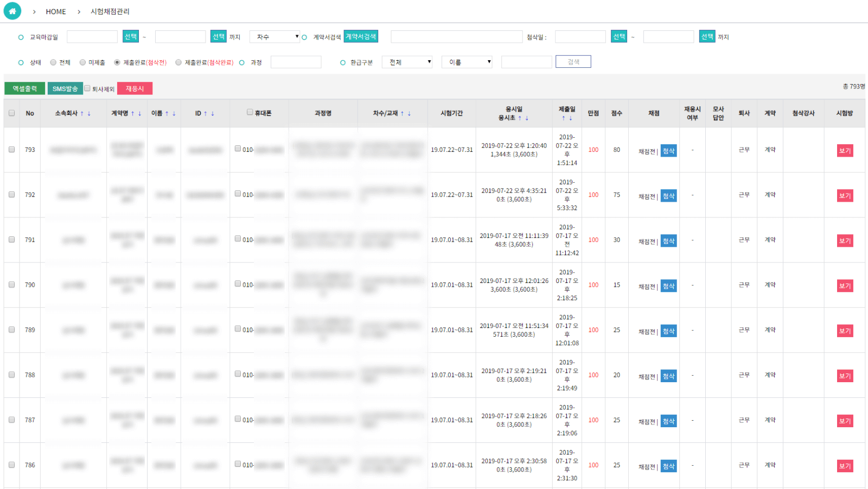Image resolution: width=868 pixels, height=489 pixels.
Task: Check the row 793 checkbox
Action: click(11, 150)
